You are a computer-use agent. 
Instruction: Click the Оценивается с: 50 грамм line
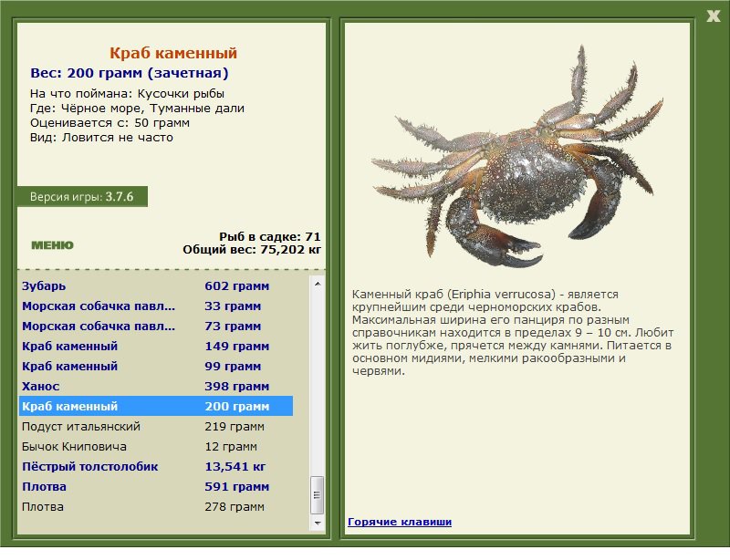click(109, 123)
